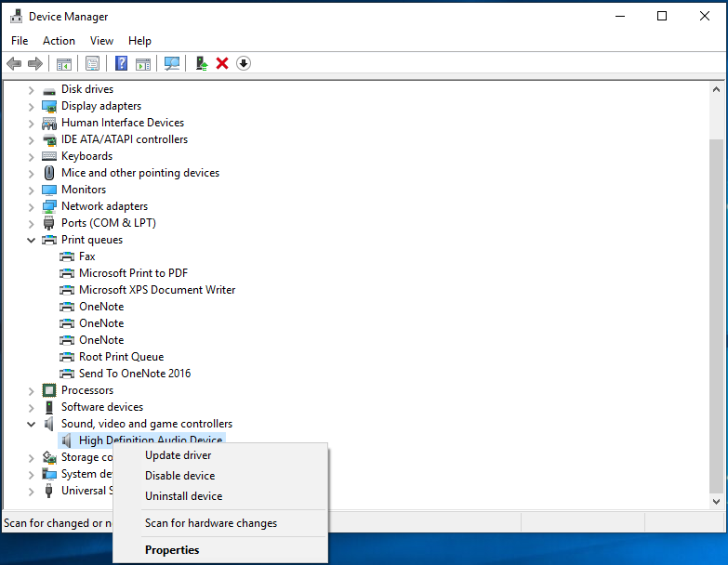Click the vertical scrollbar thumb
Screen dimensions: 728x565
pyautogui.click(x=717, y=315)
